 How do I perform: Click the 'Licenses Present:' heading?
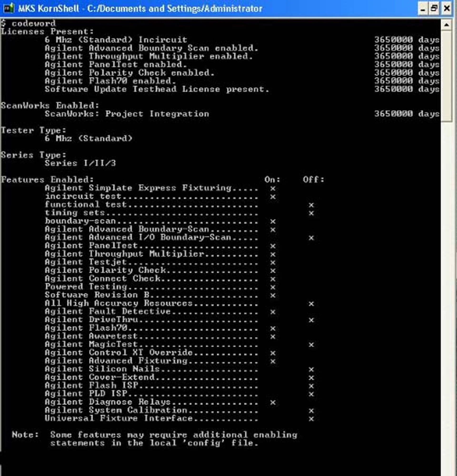(x=47, y=32)
